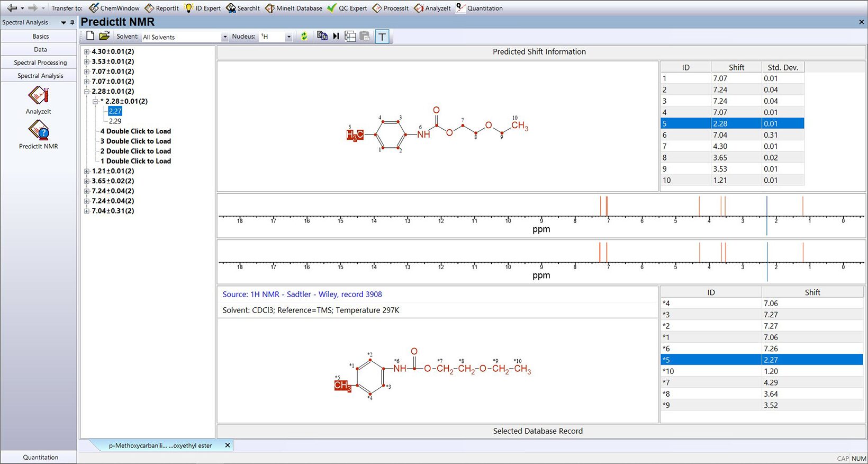Click the Quantitation button at sidebar bottom
The image size is (868, 464).
coord(40,457)
